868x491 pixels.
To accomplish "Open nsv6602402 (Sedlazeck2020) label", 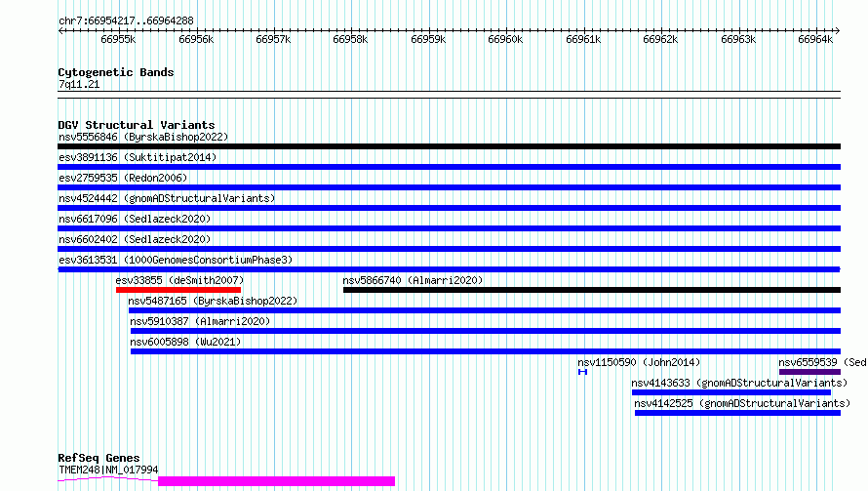I will tap(135, 239).
